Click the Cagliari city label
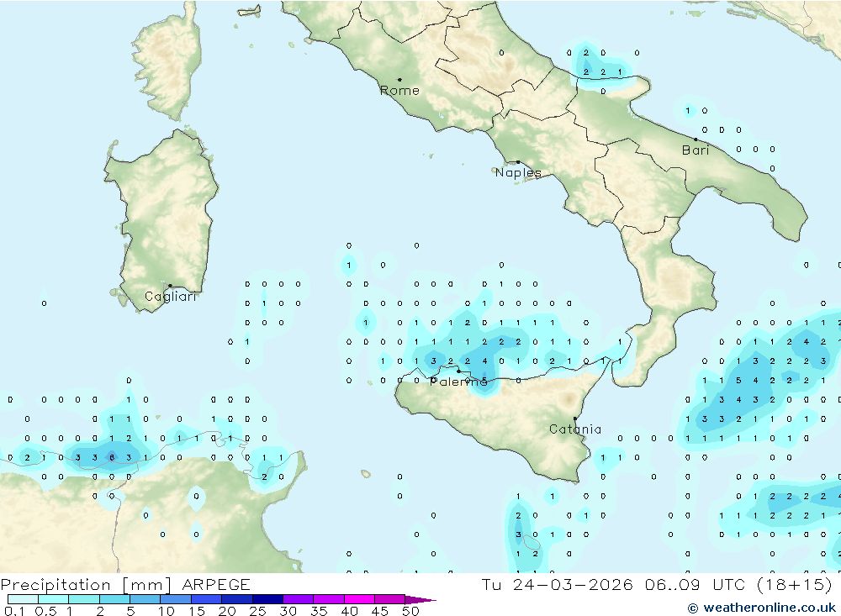This screenshot has height=616, width=841. pyautogui.click(x=171, y=297)
